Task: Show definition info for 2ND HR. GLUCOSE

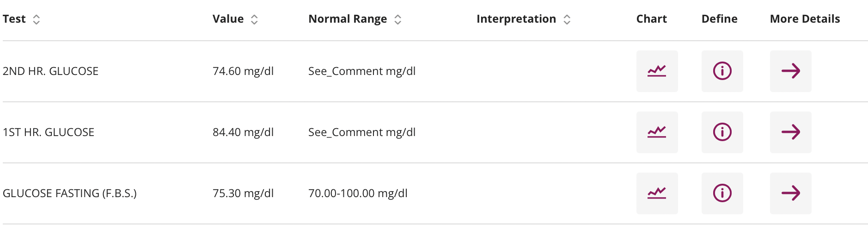Action: (722, 71)
